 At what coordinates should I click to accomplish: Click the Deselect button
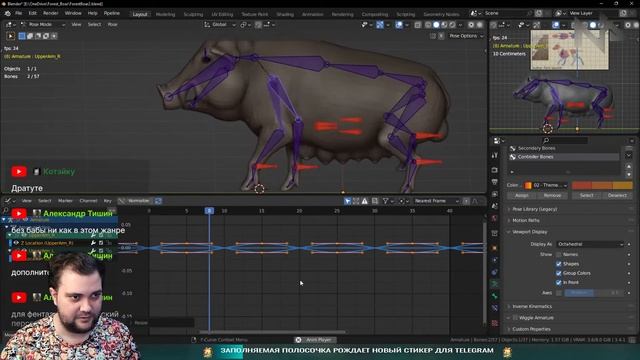point(617,196)
